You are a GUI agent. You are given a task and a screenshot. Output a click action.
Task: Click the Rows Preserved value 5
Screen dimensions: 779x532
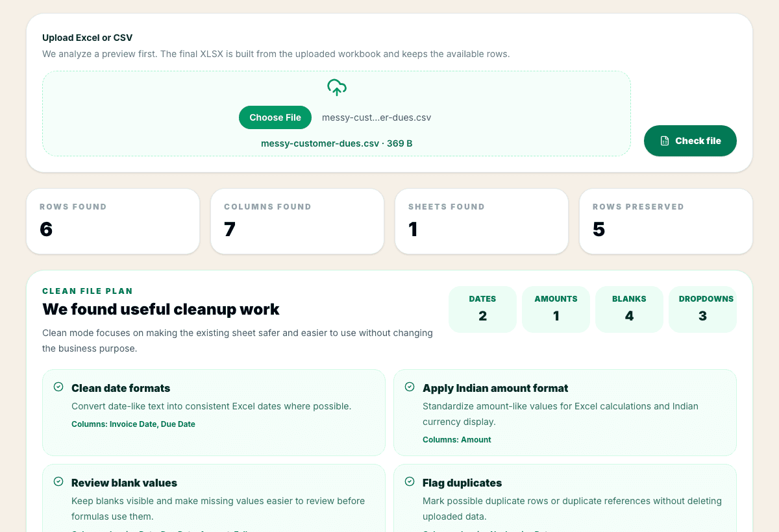(x=599, y=229)
